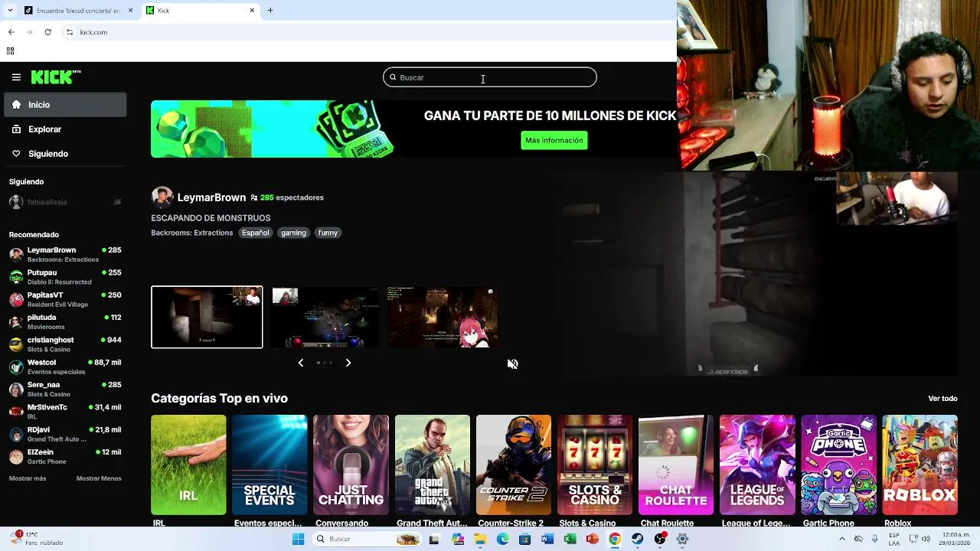Open the Just Chatting category card
This screenshot has height=551, width=980.
click(351, 465)
